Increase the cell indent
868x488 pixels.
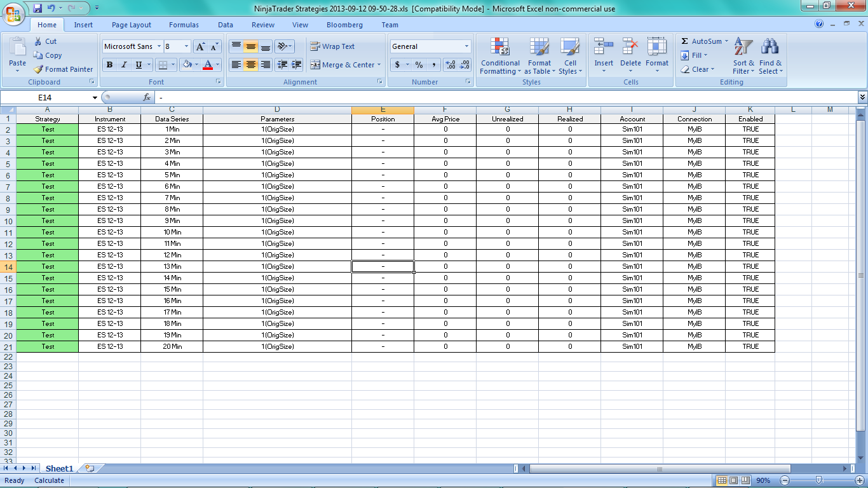pos(296,65)
